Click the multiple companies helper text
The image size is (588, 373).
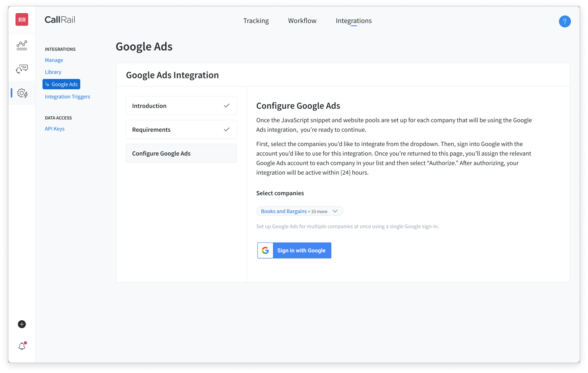point(348,227)
